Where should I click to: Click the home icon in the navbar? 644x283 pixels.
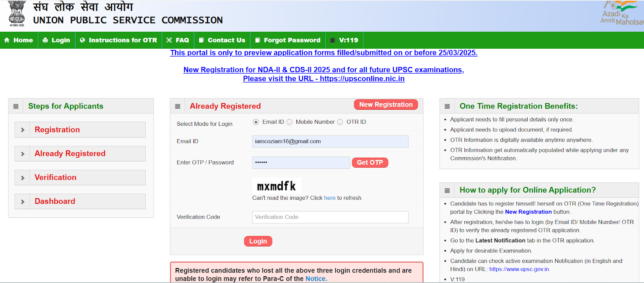pyautogui.click(x=7, y=40)
